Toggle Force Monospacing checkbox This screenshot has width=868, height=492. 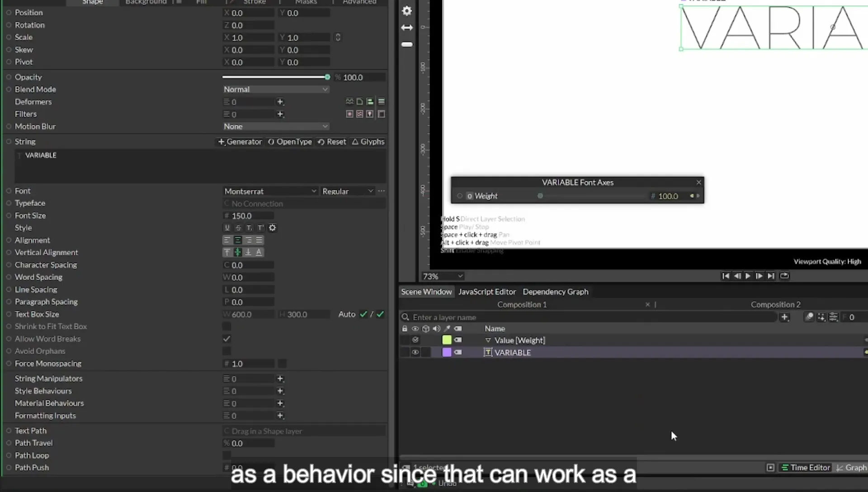pyautogui.click(x=282, y=364)
